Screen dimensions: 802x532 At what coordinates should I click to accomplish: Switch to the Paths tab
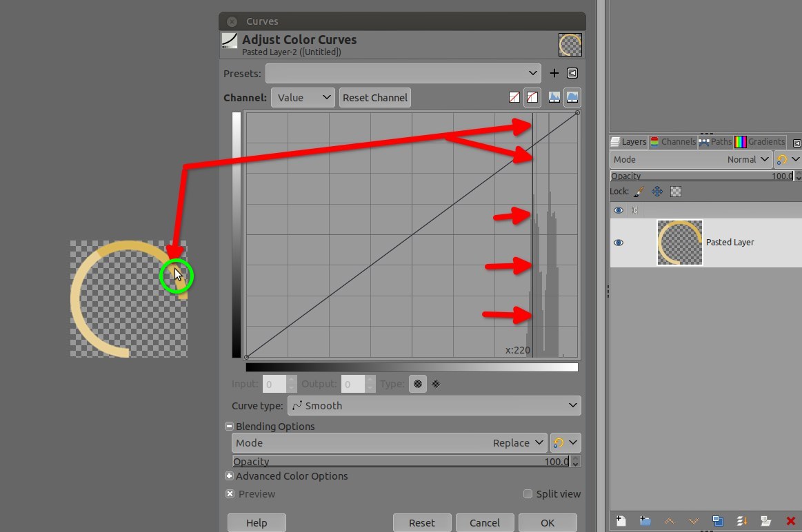[x=715, y=142]
